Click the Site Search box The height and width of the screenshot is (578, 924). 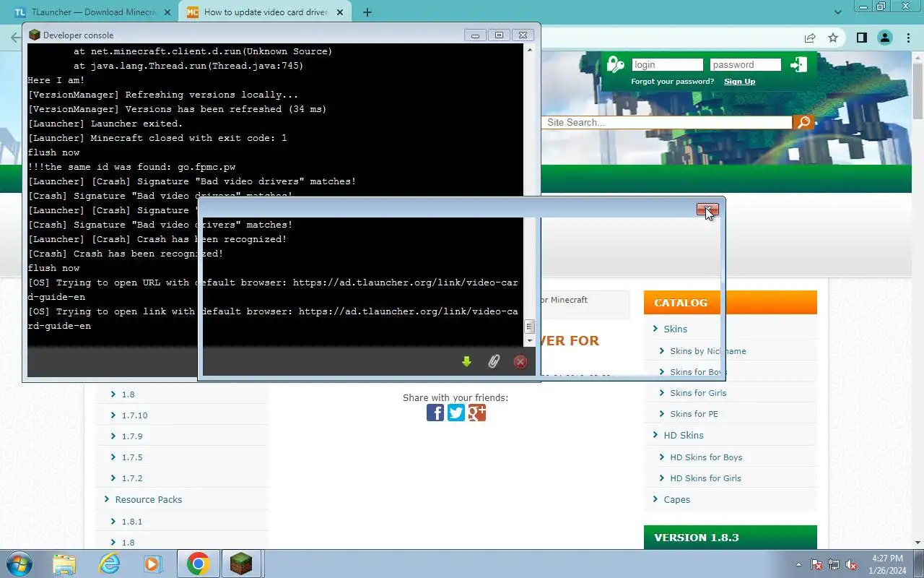pos(666,122)
